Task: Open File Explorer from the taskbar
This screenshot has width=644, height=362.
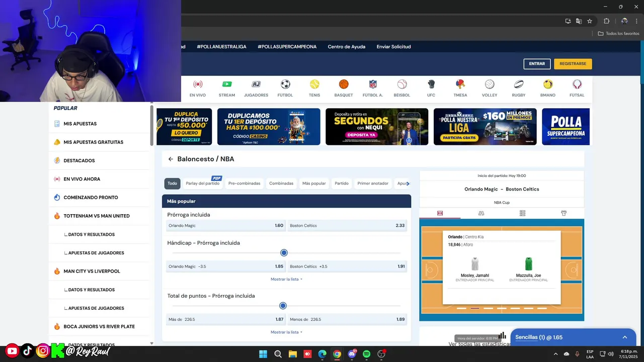Action: (292, 354)
